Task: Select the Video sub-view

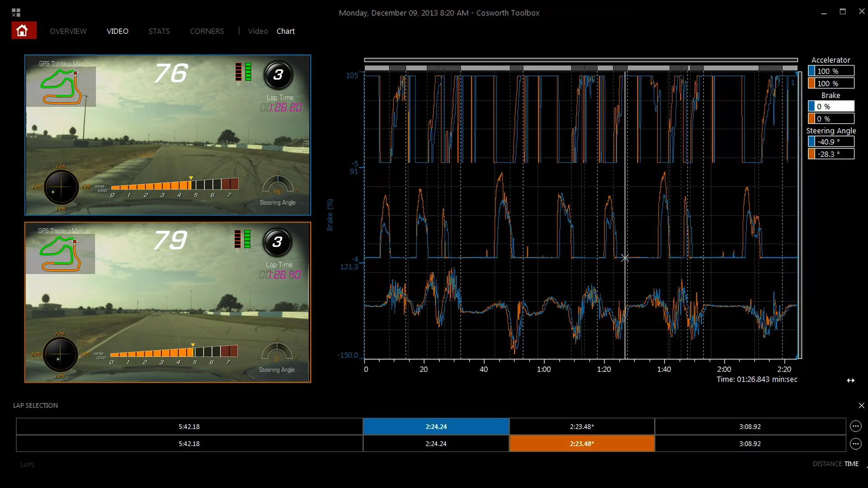Action: [258, 31]
